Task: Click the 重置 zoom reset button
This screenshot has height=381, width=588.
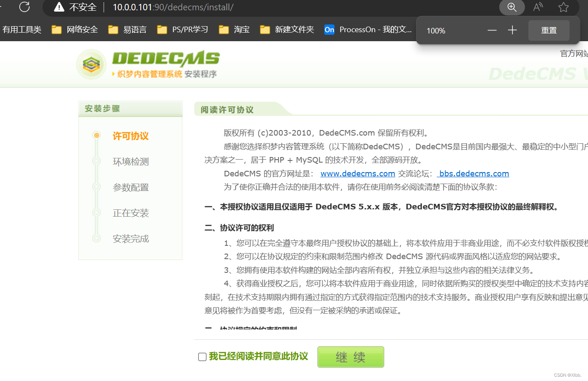Action: point(549,30)
